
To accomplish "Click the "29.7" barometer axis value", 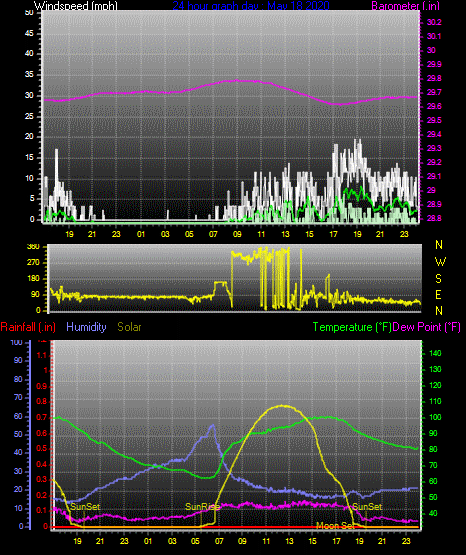I will coord(434,92).
